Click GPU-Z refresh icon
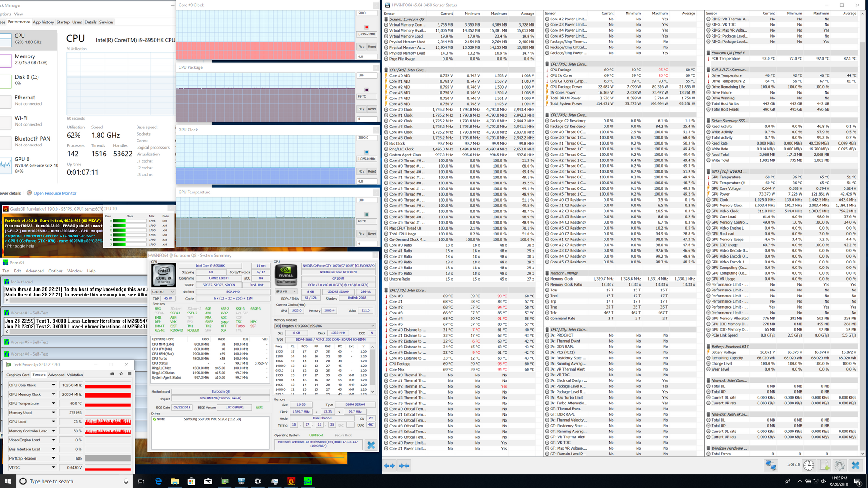Screen dimensions: 868x488 121,374
